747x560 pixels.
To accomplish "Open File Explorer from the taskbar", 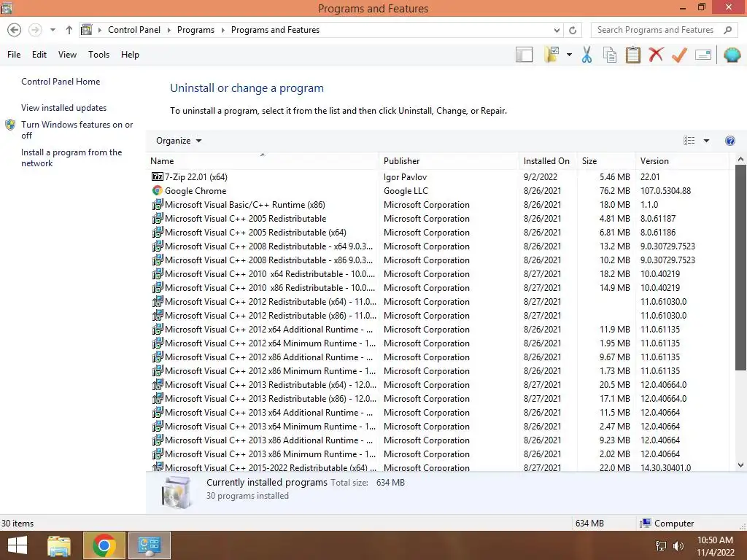I will [x=59, y=545].
